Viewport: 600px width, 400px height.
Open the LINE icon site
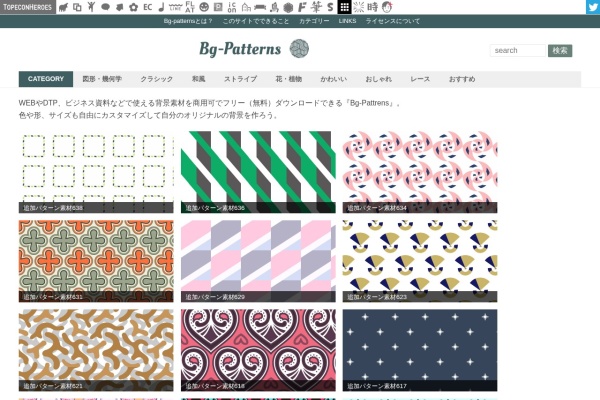175,7
